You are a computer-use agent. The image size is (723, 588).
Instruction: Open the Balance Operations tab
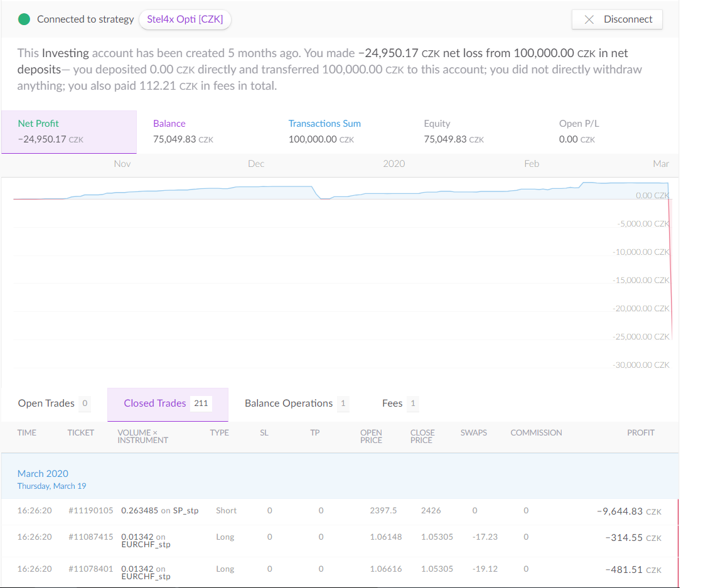click(x=296, y=404)
